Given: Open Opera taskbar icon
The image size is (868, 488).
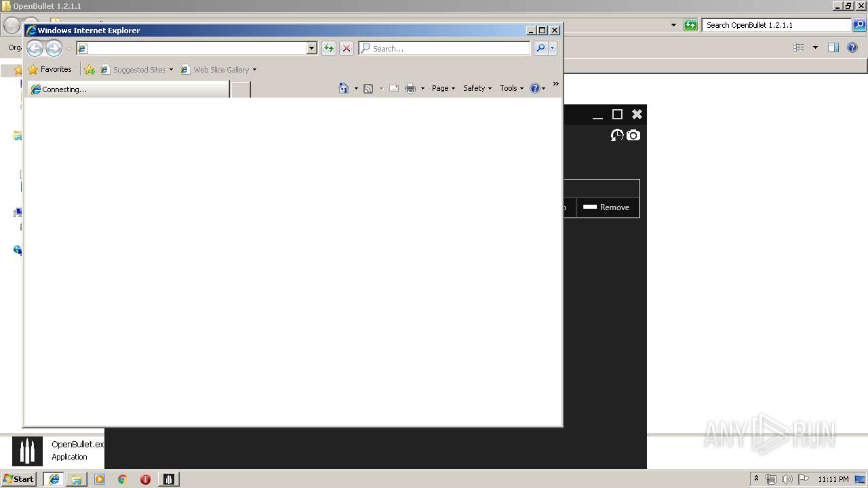Looking at the screenshot, I should click(145, 479).
